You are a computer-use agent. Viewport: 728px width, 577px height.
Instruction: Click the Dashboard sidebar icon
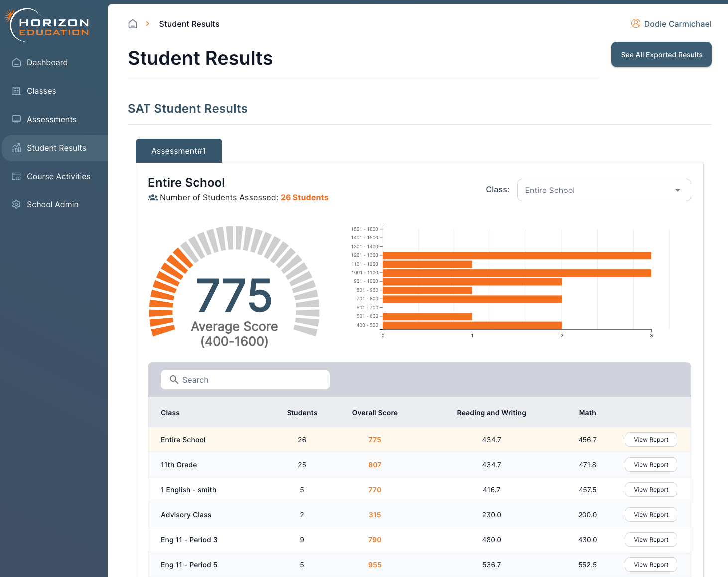[16, 62]
